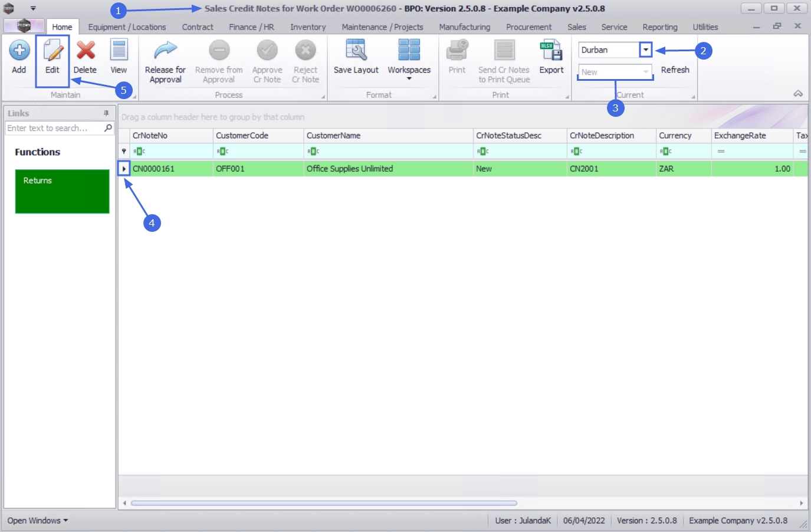This screenshot has height=532, width=811.
Task: Open the Procurement tab
Action: click(528, 27)
